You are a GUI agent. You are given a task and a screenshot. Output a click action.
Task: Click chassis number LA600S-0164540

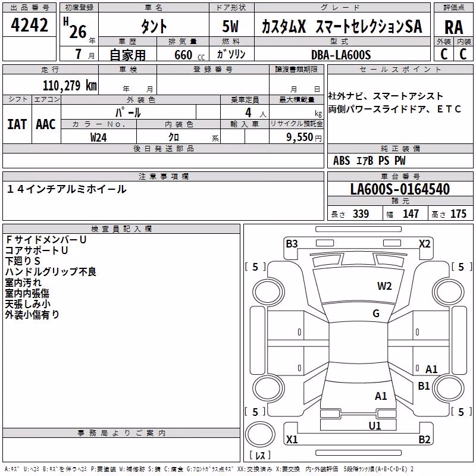400,189
